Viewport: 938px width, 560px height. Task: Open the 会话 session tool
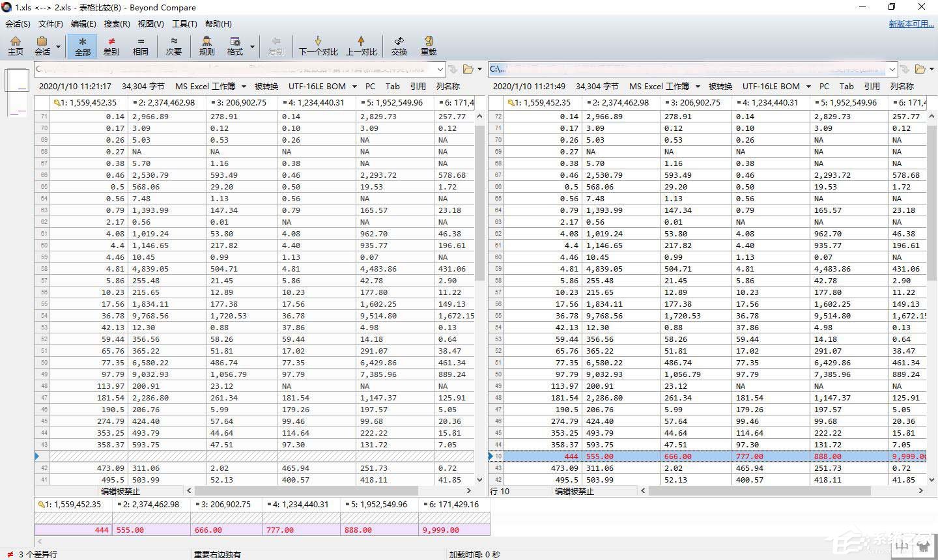(42, 46)
